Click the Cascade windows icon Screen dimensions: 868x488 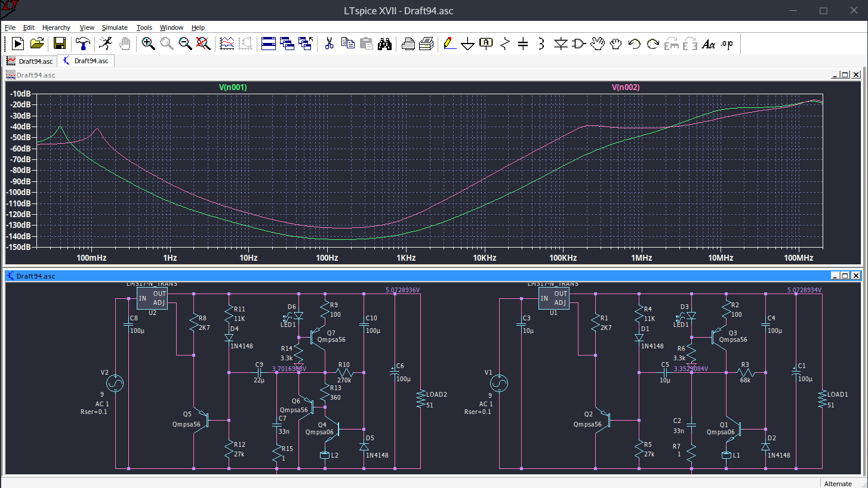point(287,44)
